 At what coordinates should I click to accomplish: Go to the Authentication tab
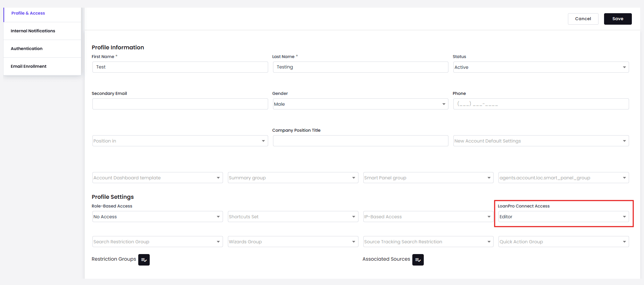click(42, 49)
